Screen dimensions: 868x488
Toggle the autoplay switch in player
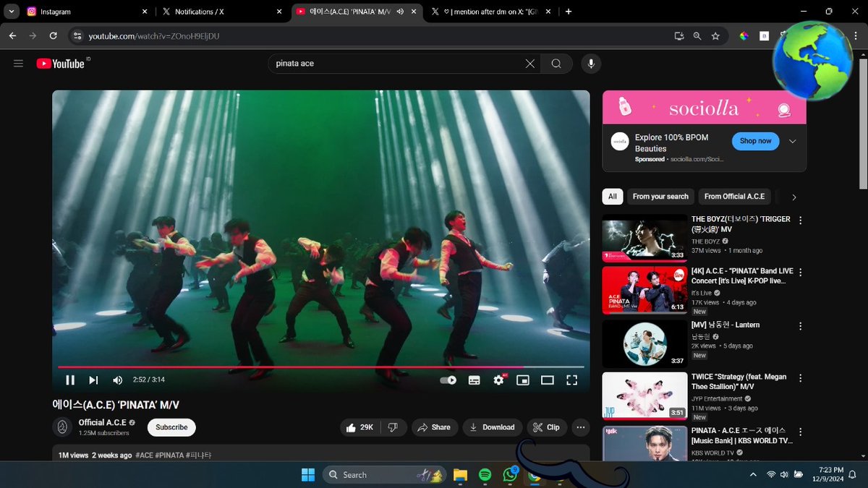[448, 380]
